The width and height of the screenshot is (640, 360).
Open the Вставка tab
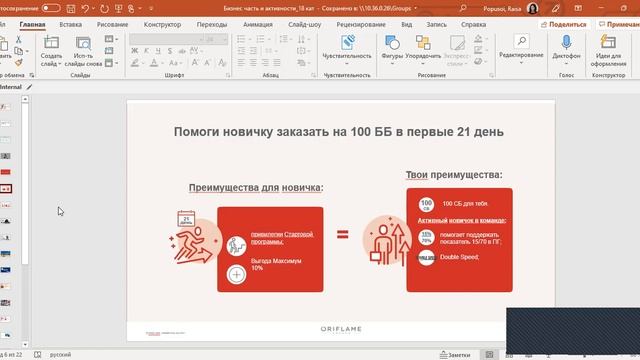click(71, 24)
